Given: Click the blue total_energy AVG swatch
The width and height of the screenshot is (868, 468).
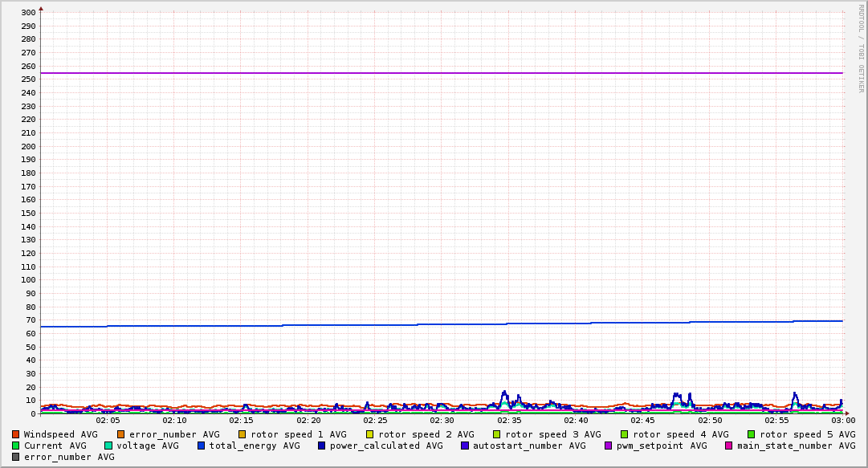Looking at the screenshot, I should click(201, 446).
